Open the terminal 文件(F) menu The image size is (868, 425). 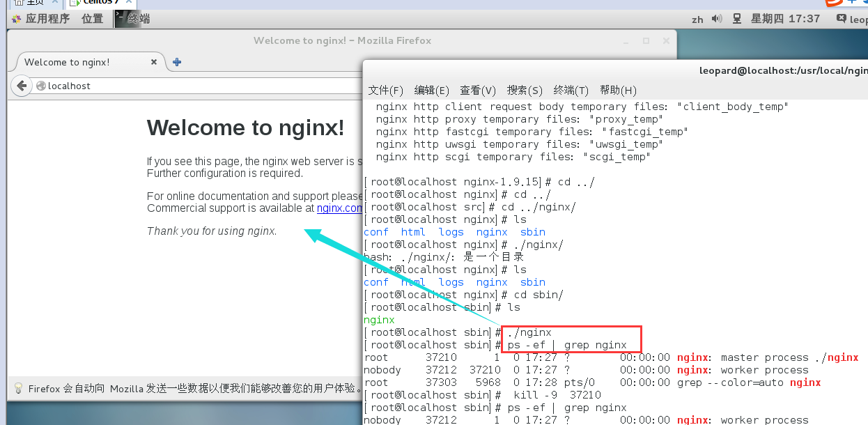386,91
